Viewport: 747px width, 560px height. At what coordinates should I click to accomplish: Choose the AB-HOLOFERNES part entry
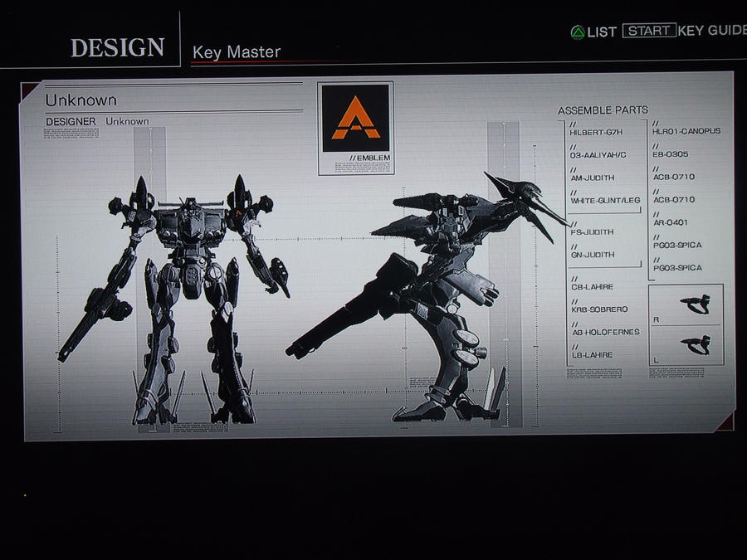click(606, 332)
